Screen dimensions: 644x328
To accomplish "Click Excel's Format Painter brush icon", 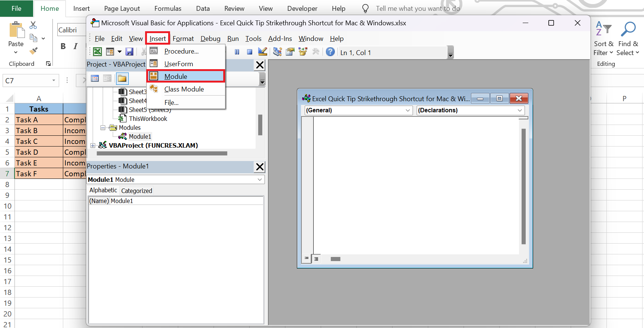I will coord(33,51).
